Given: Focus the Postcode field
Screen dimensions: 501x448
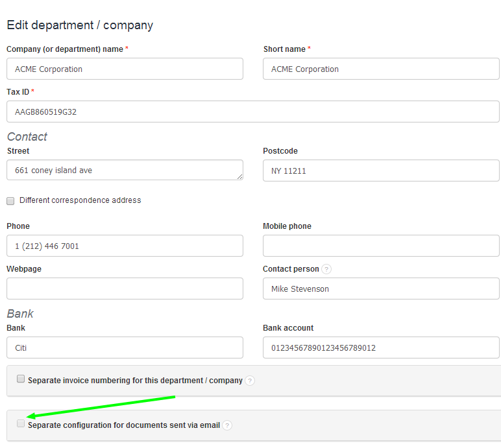Looking at the screenshot, I should [x=381, y=171].
